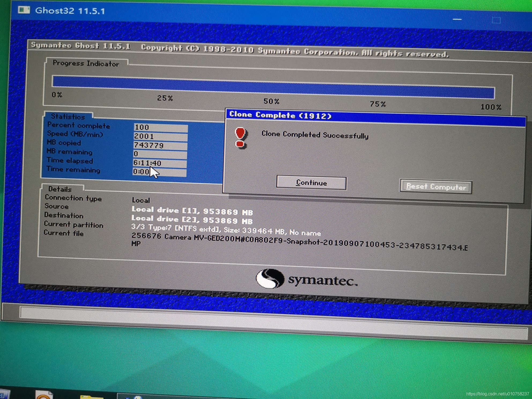Click the Statistics panel label

coord(68,116)
